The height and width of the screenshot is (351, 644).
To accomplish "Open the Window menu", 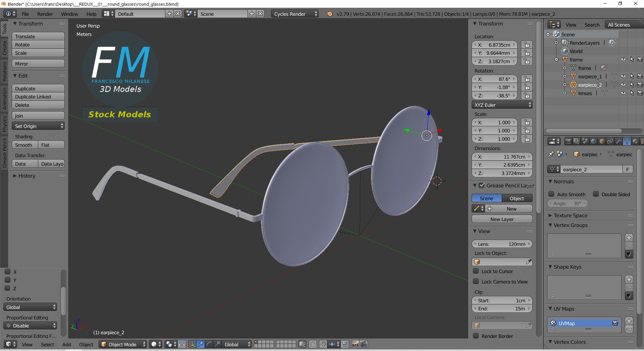I will tap(69, 14).
